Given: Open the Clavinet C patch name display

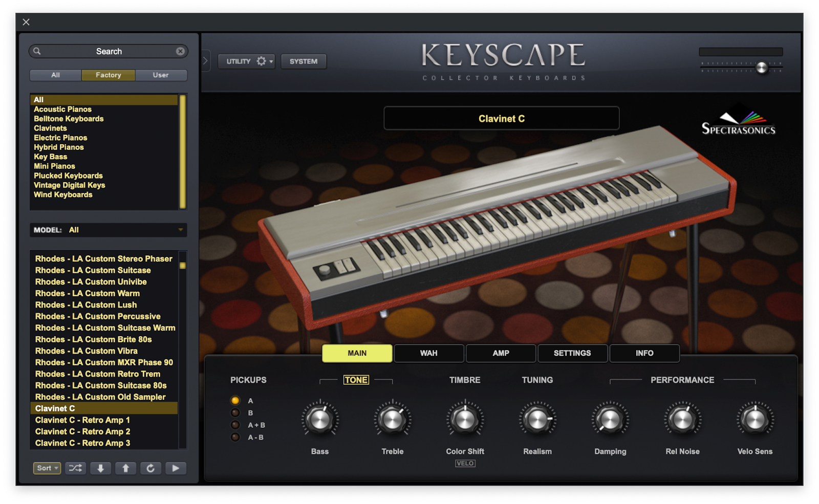Looking at the screenshot, I should click(502, 119).
